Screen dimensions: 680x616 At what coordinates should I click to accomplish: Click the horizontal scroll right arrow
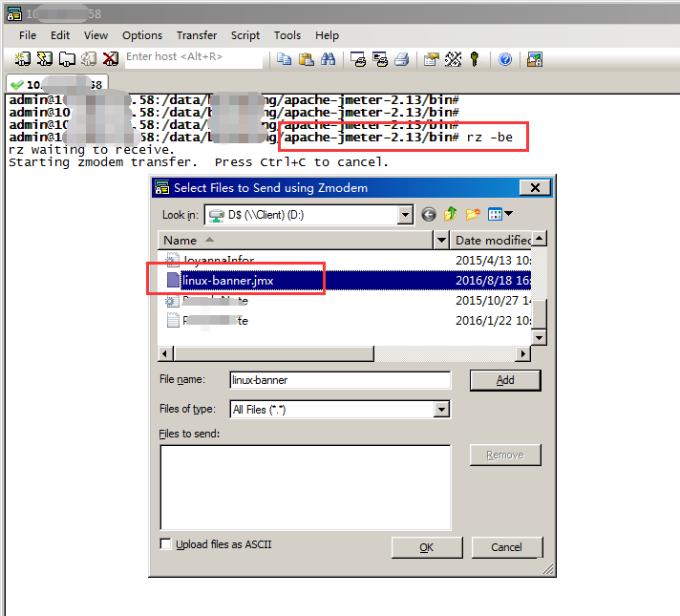click(523, 353)
